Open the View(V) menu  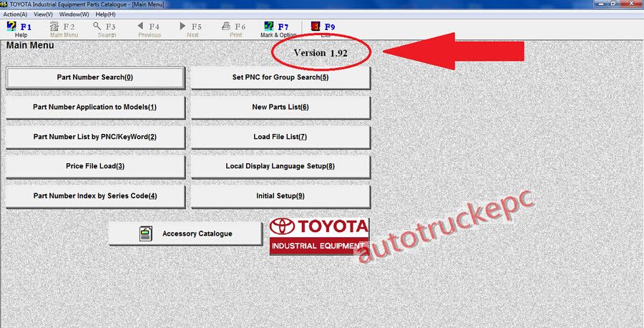point(43,14)
